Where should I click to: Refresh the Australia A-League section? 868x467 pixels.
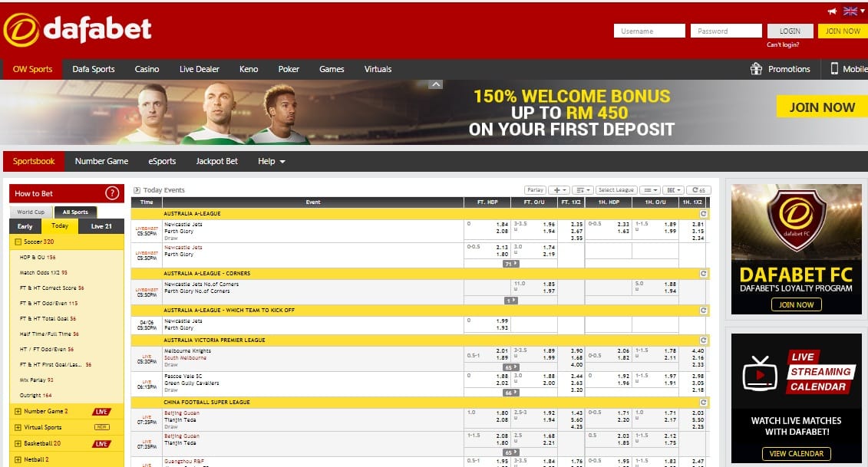click(703, 214)
